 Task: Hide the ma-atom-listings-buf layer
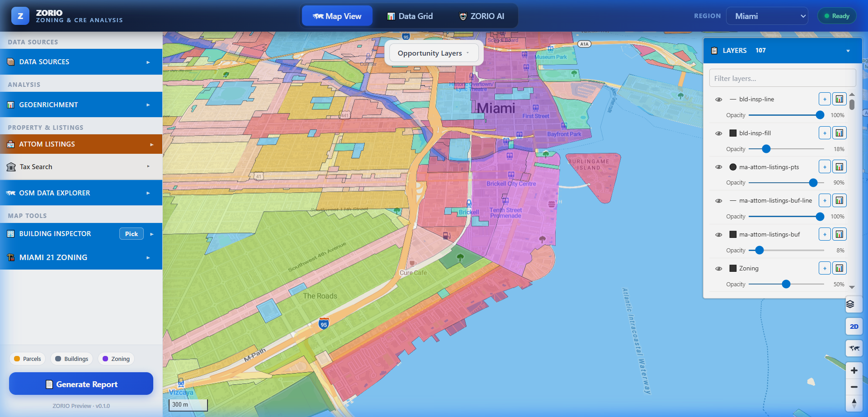(x=718, y=235)
